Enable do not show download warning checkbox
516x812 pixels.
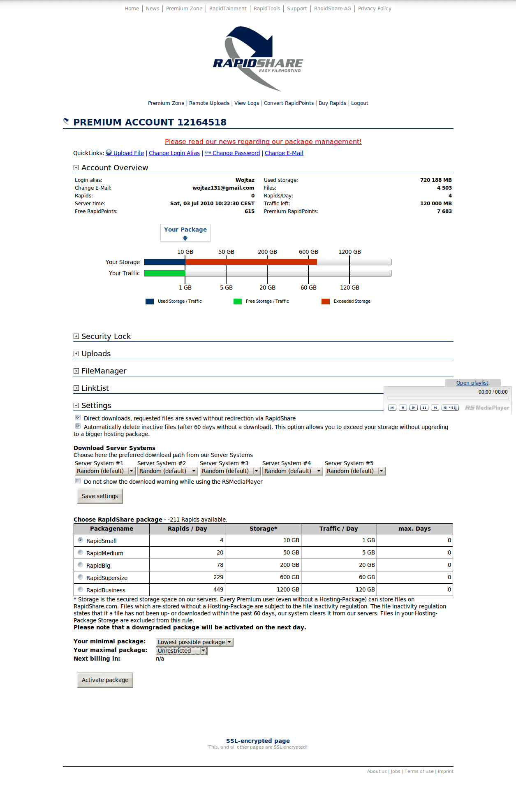(78, 481)
